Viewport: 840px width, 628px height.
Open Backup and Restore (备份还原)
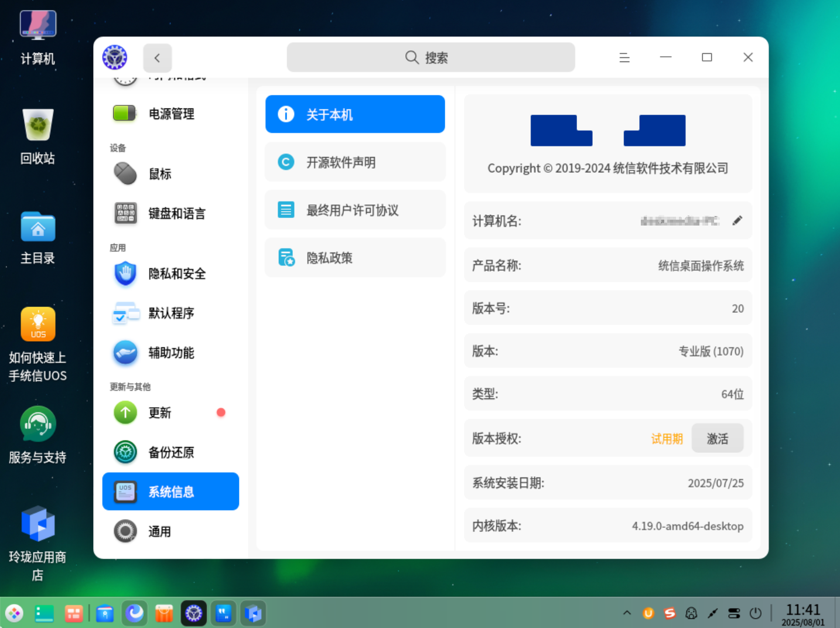[170, 452]
